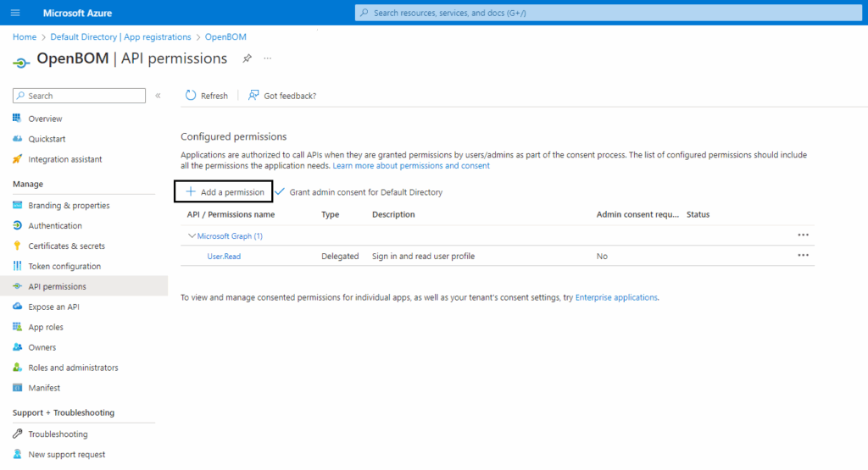Open the App roles menu item
Image resolution: width=868 pixels, height=470 pixels.
[x=46, y=327]
